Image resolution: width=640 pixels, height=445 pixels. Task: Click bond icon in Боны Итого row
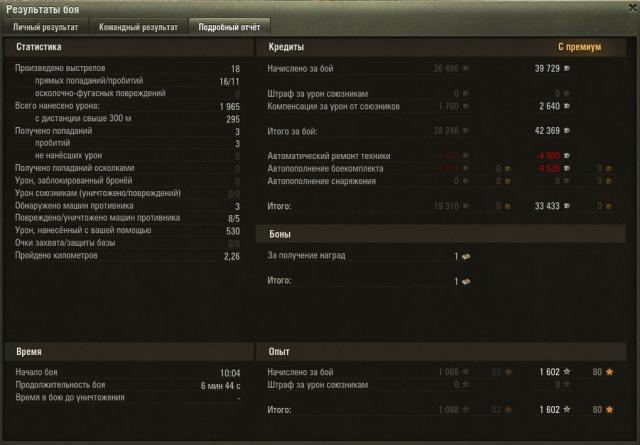click(x=466, y=281)
